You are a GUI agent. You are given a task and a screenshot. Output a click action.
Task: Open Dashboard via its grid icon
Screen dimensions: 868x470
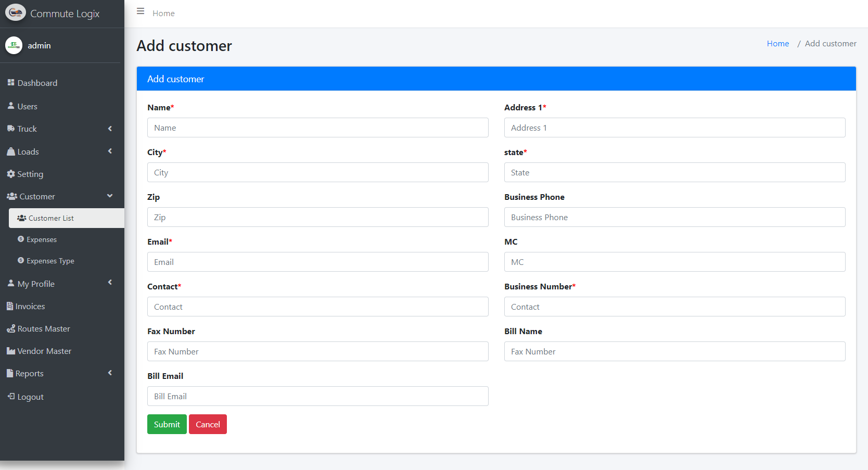pyautogui.click(x=11, y=83)
